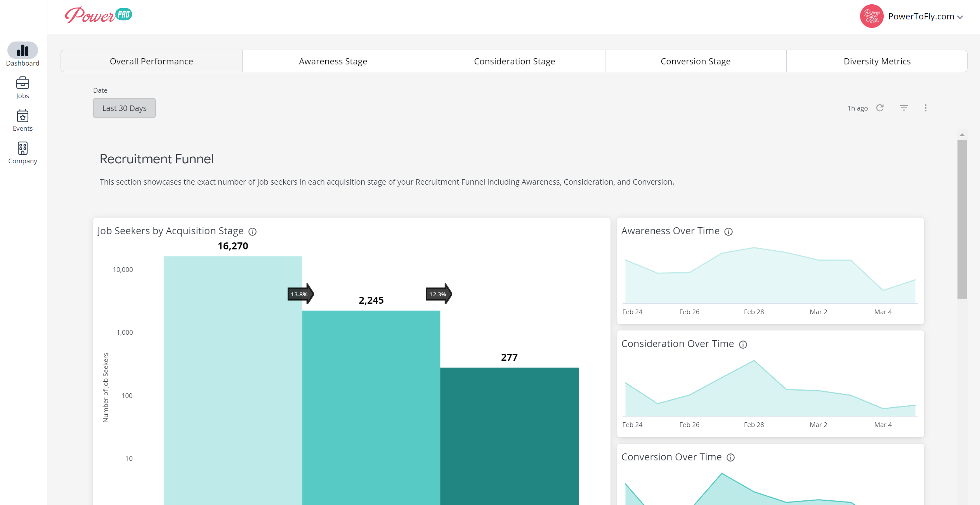Open the Events calendar icon

point(23,116)
